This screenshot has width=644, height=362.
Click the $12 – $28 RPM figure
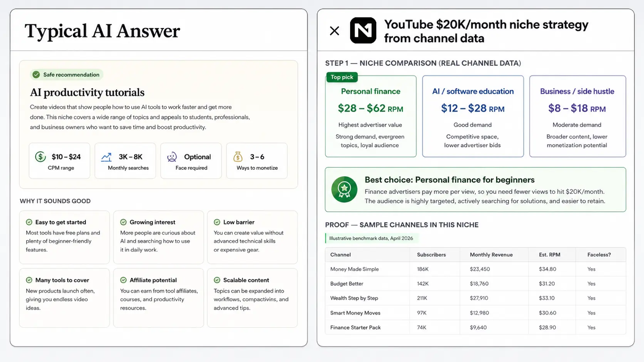473,108
